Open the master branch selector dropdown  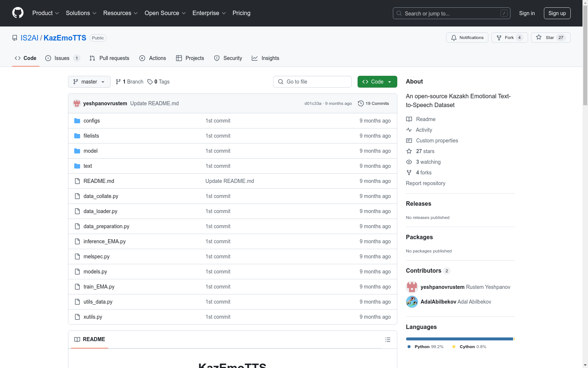pyautogui.click(x=89, y=82)
